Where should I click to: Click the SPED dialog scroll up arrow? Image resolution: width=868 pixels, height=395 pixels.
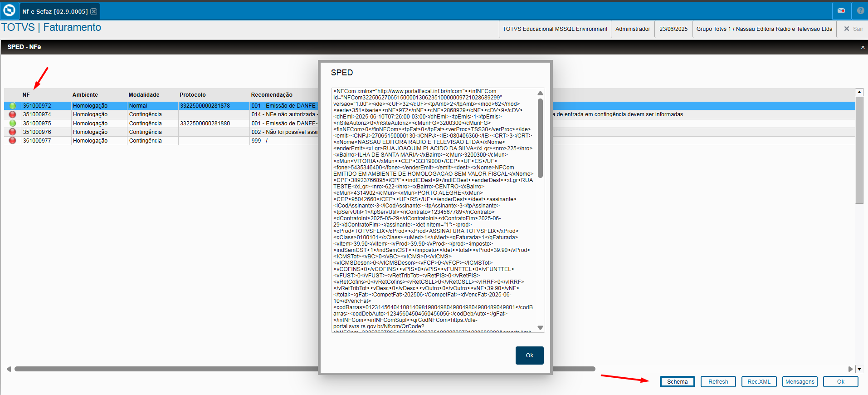click(x=540, y=93)
